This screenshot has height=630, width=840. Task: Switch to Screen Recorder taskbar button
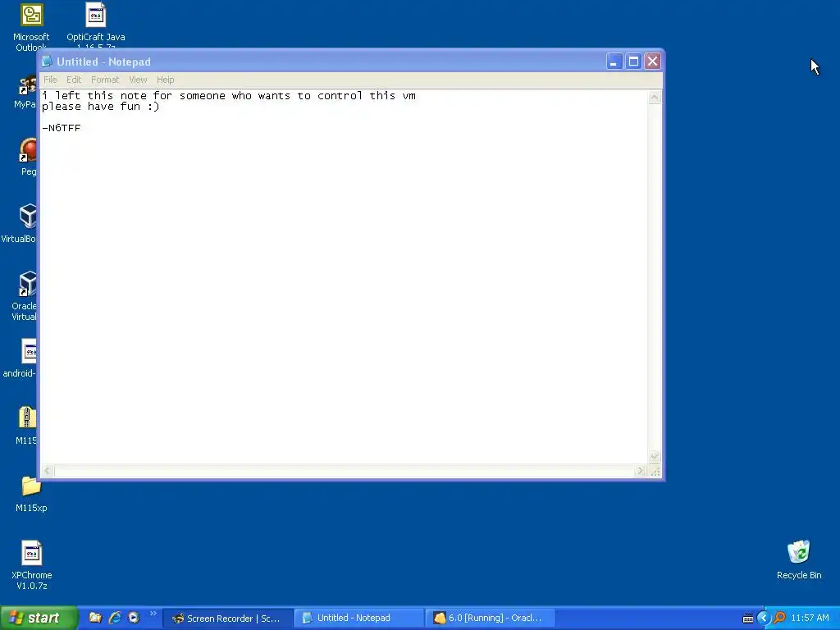pyautogui.click(x=227, y=619)
